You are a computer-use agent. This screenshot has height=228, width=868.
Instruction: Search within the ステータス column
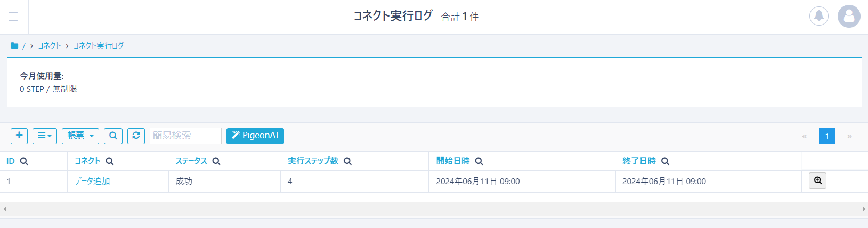pos(216,161)
